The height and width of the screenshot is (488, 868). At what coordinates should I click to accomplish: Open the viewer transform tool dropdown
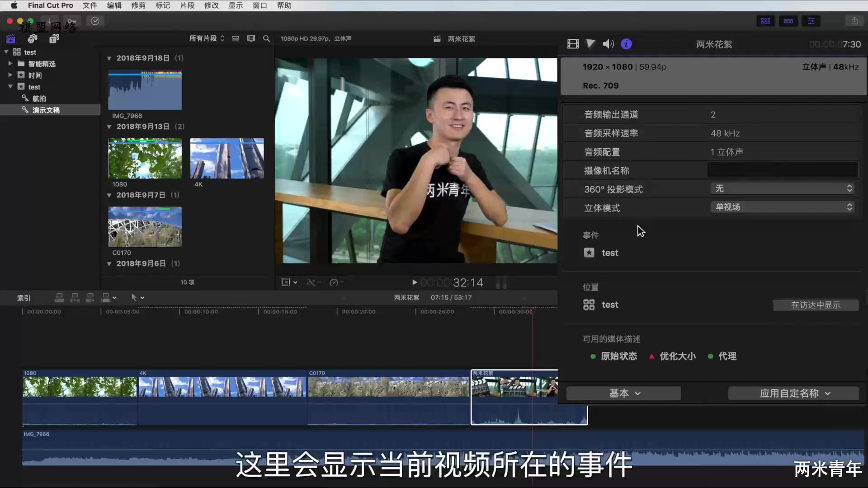(289, 282)
